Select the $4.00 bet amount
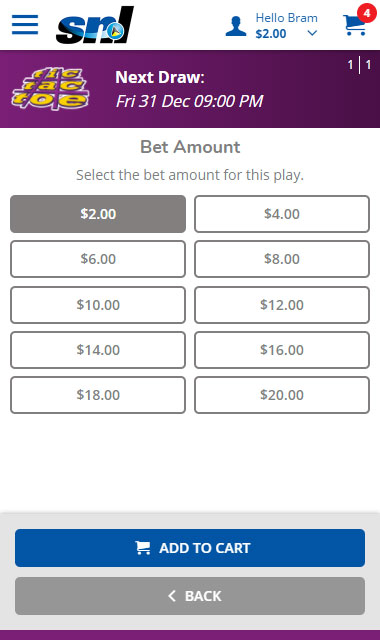The image size is (380, 640). tap(282, 214)
